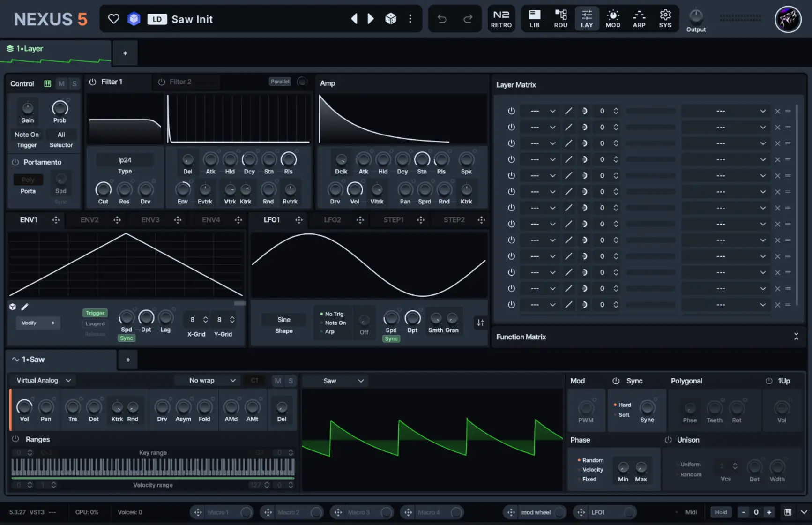The height and width of the screenshot is (525, 812).
Task: Open the Saw waveform dropdown
Action: tap(335, 380)
